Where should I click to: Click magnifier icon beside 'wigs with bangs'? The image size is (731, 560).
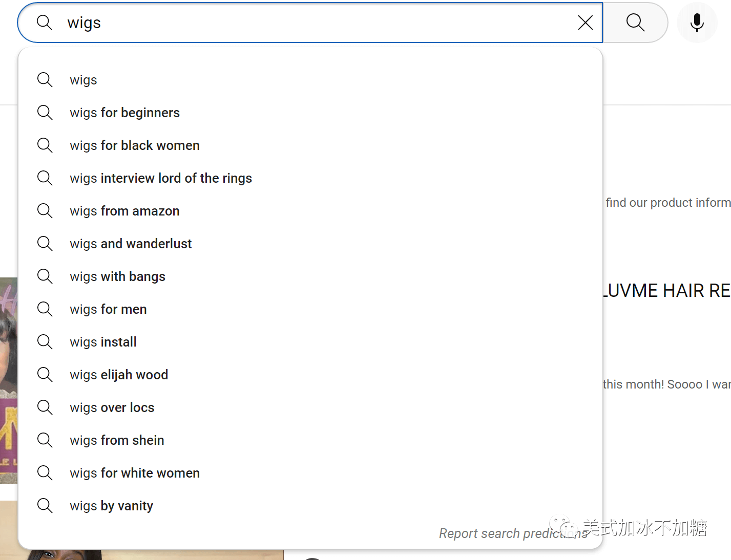45,276
